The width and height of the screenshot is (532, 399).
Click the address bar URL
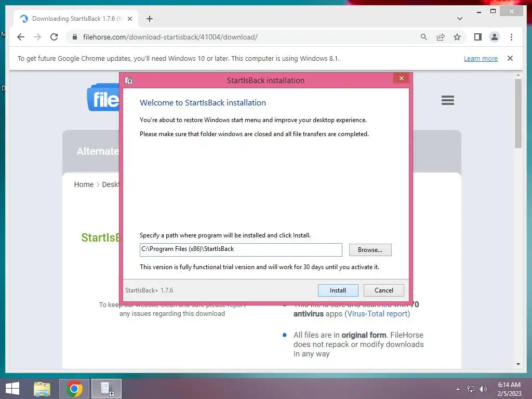click(x=170, y=37)
